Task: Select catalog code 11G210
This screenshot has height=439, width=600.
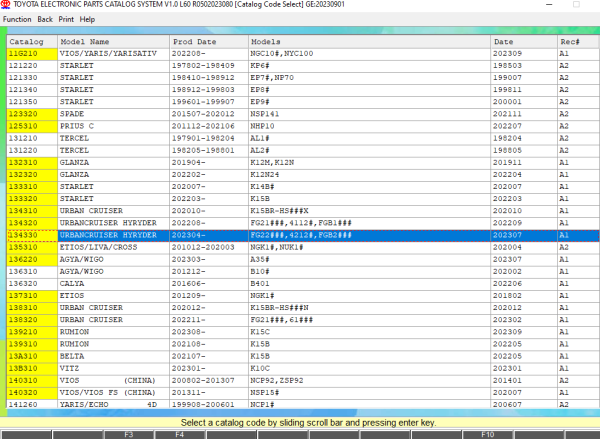Action: (x=32, y=54)
